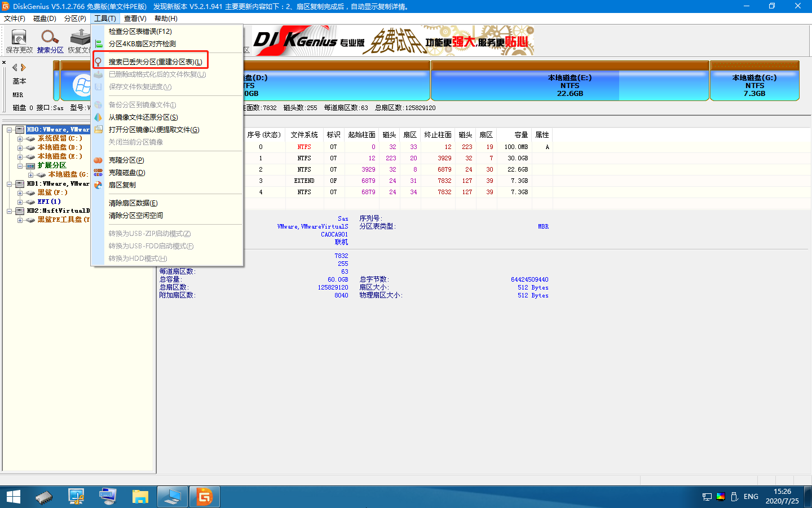The image size is (812, 508).
Task: Open the 帮助(H) menu
Action: tap(166, 19)
